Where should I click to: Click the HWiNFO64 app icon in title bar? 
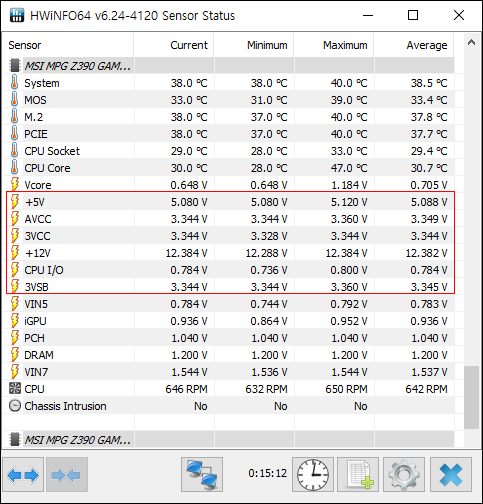[x=16, y=15]
